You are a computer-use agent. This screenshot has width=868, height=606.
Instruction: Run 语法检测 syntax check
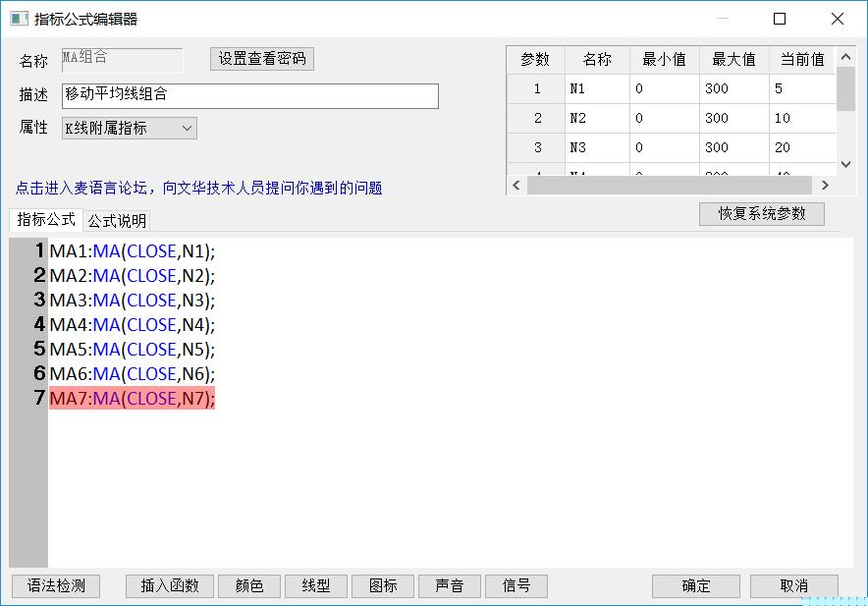[x=56, y=586]
